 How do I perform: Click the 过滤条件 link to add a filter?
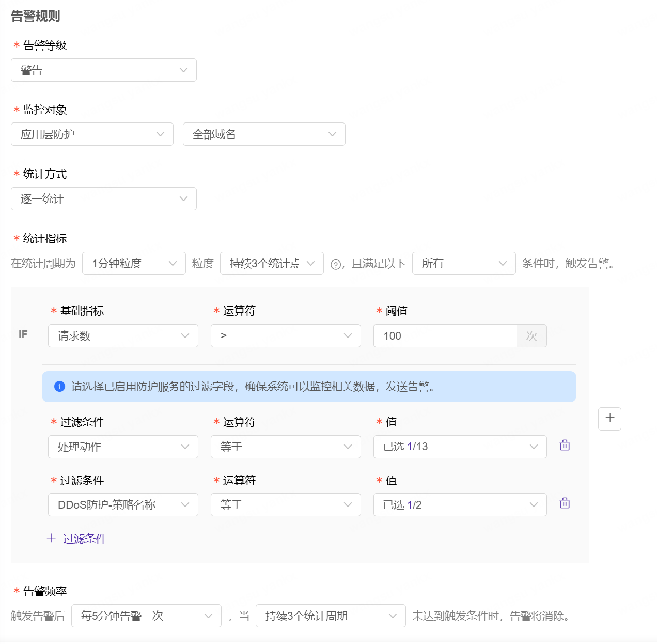pos(76,539)
